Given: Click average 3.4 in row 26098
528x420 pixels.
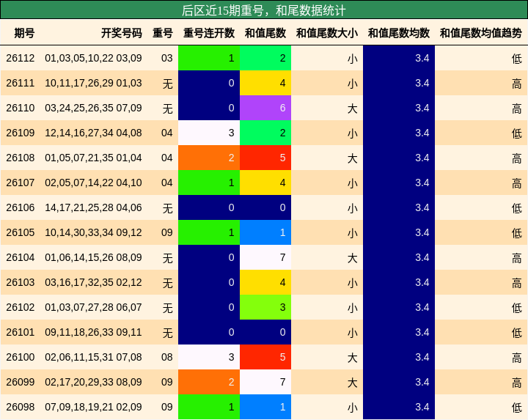Looking at the screenshot, I should pyautogui.click(x=422, y=407).
